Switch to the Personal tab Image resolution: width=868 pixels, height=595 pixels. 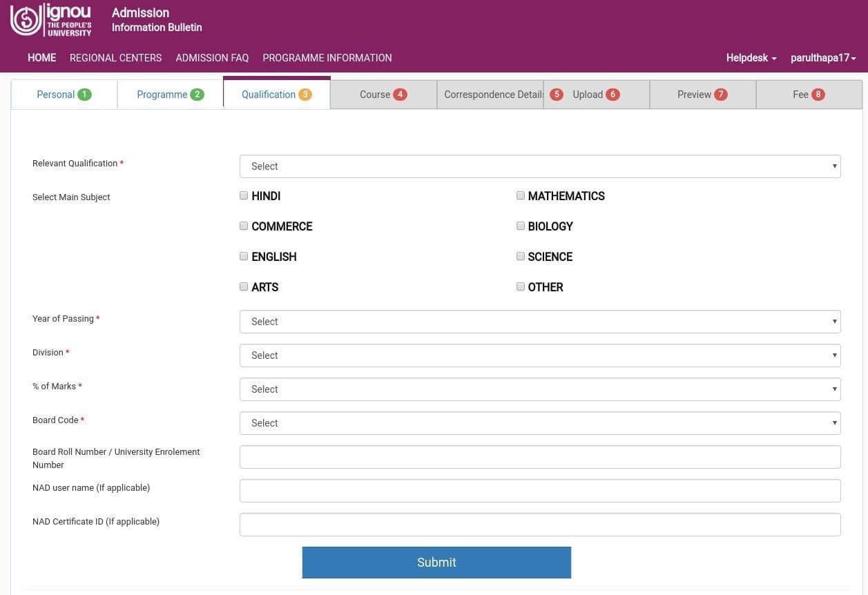(x=64, y=95)
